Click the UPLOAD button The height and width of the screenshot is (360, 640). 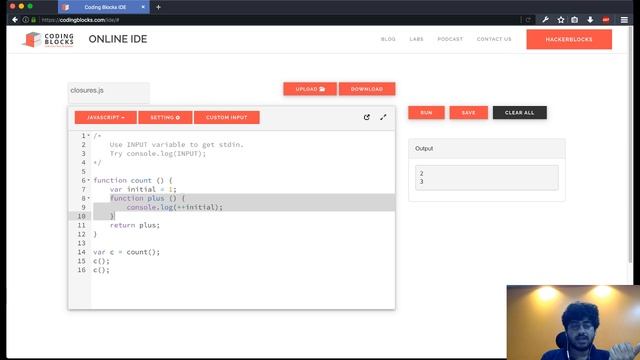point(310,89)
